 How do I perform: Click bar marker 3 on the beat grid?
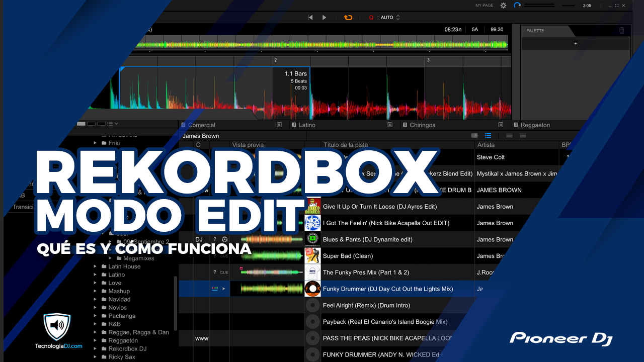tap(428, 60)
